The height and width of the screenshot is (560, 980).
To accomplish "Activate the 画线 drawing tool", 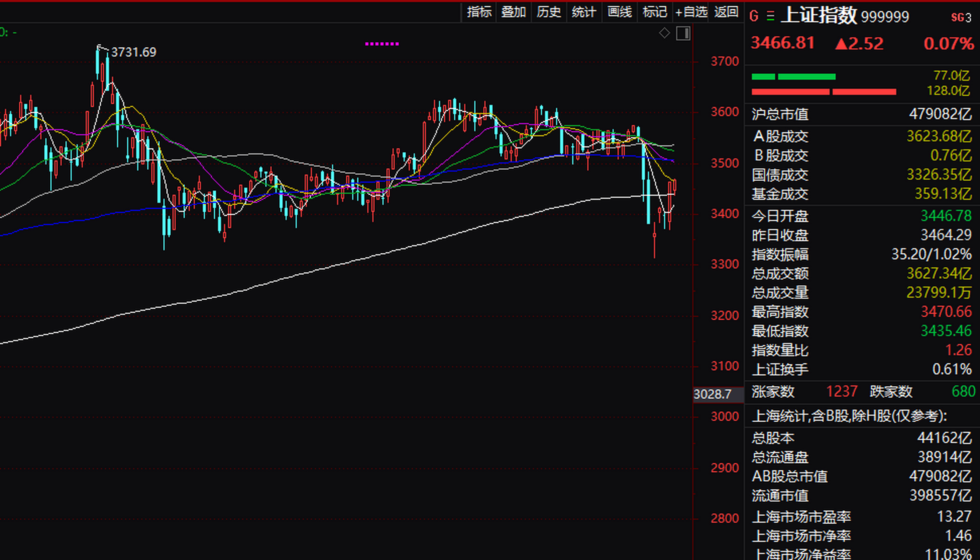I will [x=619, y=12].
